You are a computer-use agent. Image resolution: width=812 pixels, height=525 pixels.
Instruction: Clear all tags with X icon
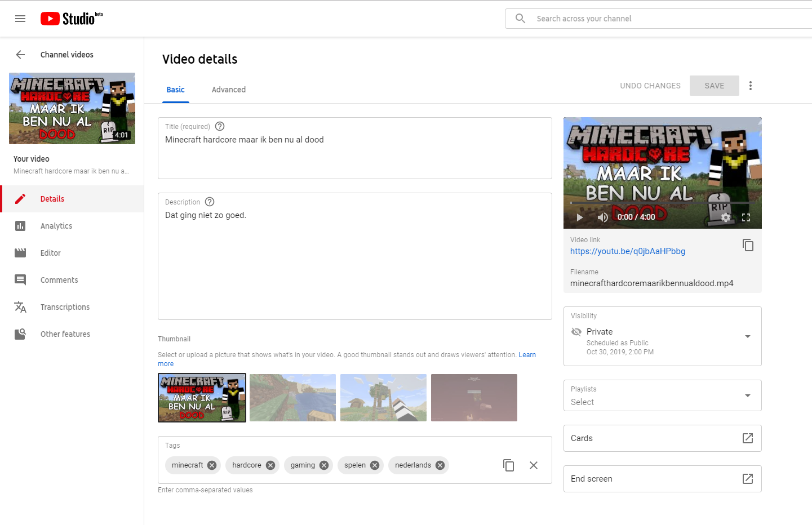pyautogui.click(x=534, y=465)
